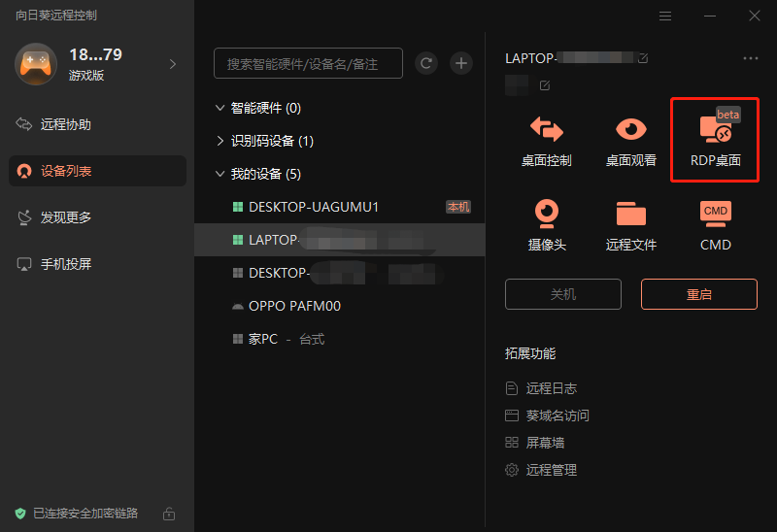This screenshot has height=532, width=777.
Task: Add a new device with plus icon
Action: [460, 63]
